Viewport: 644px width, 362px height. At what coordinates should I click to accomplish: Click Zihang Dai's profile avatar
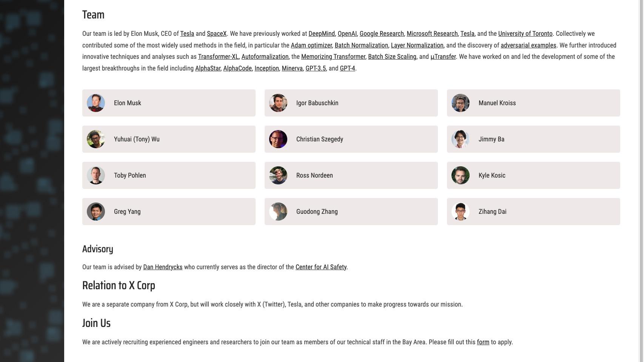[x=461, y=212]
